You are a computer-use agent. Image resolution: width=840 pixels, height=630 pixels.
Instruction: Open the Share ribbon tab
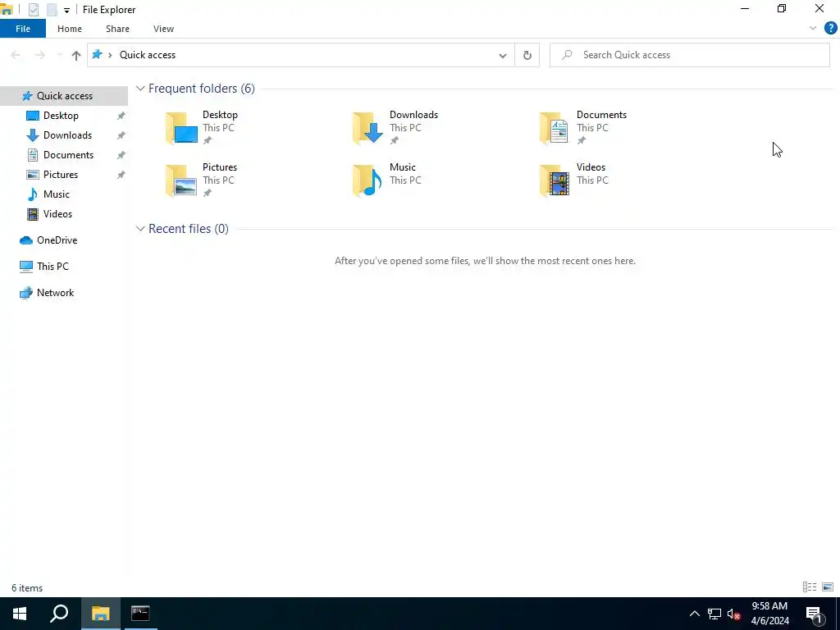pos(117,29)
